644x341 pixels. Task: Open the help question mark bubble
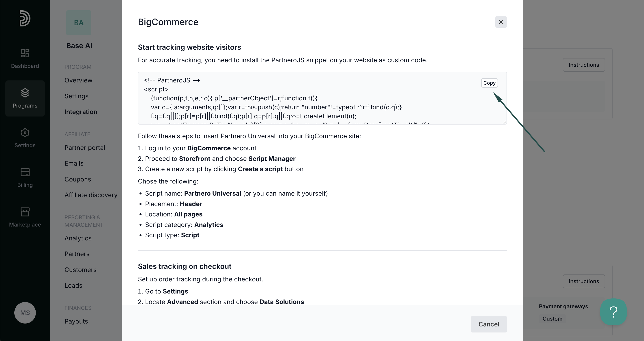coord(614,312)
